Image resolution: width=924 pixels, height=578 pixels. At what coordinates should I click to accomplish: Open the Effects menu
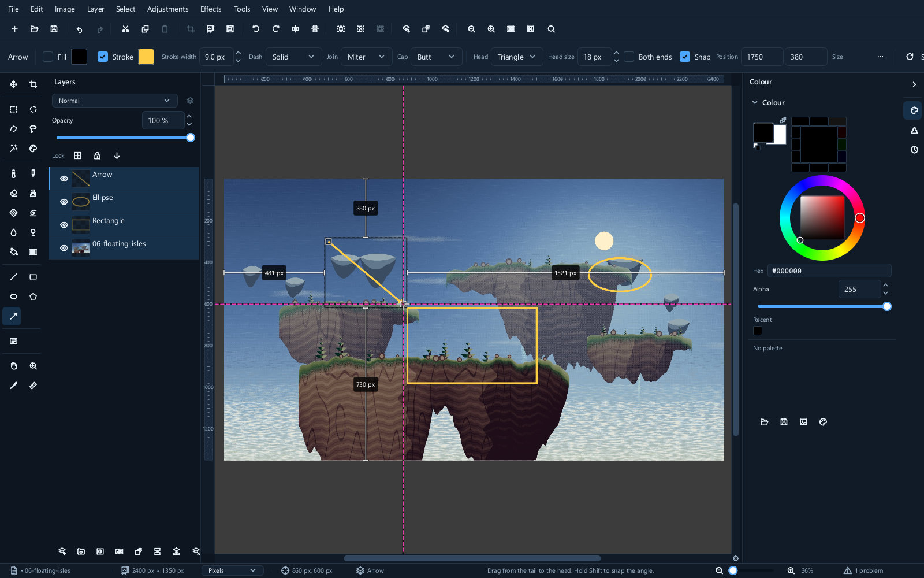(x=211, y=9)
